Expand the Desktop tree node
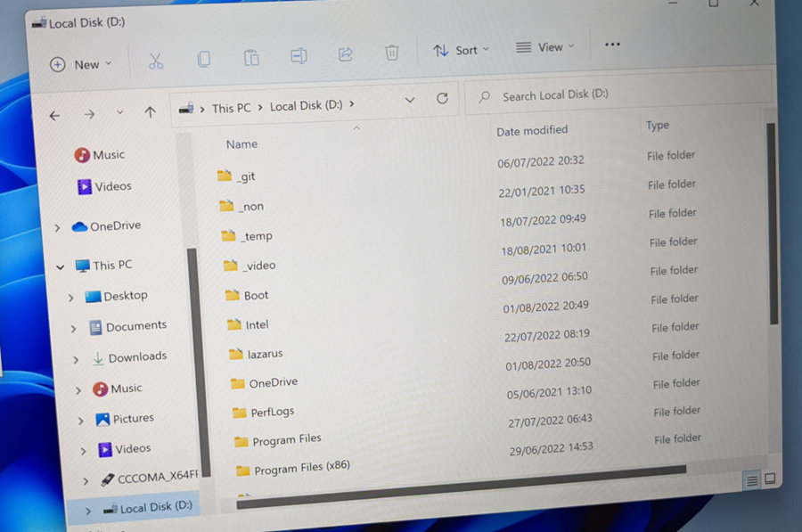 70,298
